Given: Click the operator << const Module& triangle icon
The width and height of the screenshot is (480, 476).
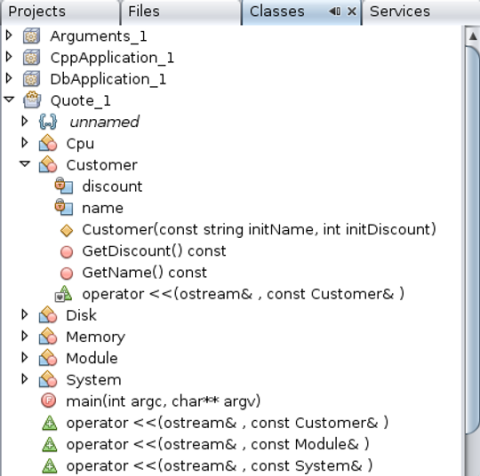Looking at the screenshot, I should (50, 444).
